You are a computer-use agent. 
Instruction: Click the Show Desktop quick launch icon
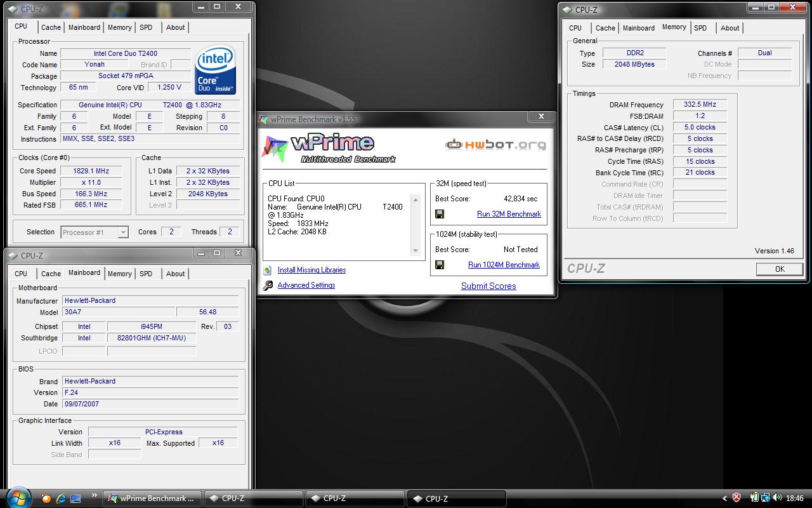[75, 498]
